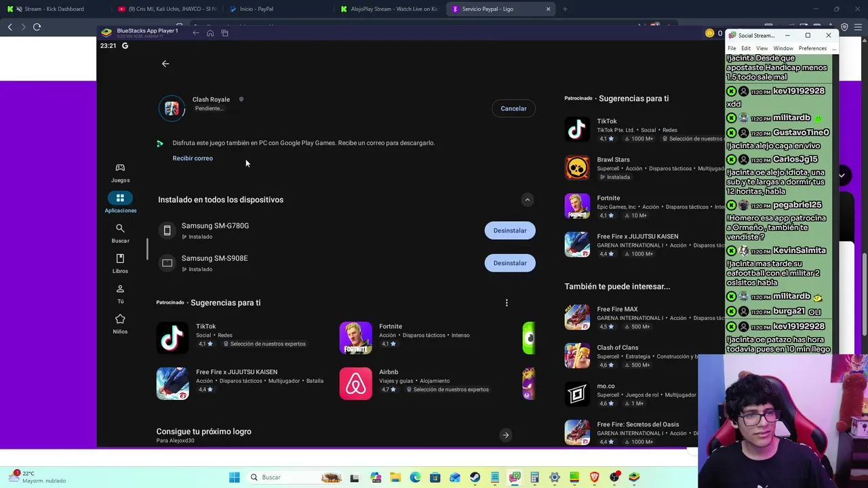The height and width of the screenshot is (488, 868).
Task: Click the BlueStacks gold coin icon
Action: [709, 33]
